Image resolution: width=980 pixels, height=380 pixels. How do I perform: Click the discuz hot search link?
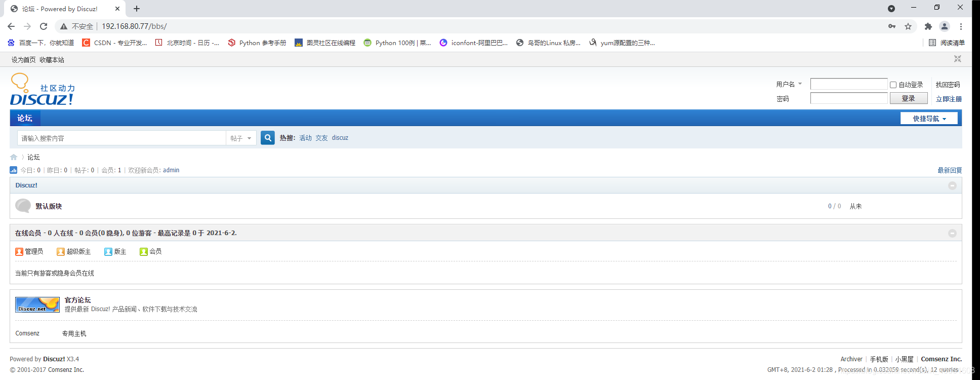[340, 138]
